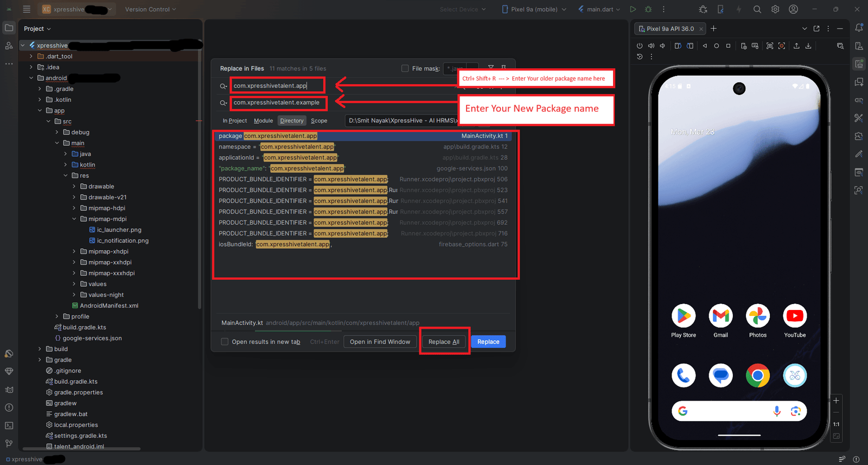Open Chrome app in the emulator
This screenshot has height=465, width=868.
pos(758,376)
